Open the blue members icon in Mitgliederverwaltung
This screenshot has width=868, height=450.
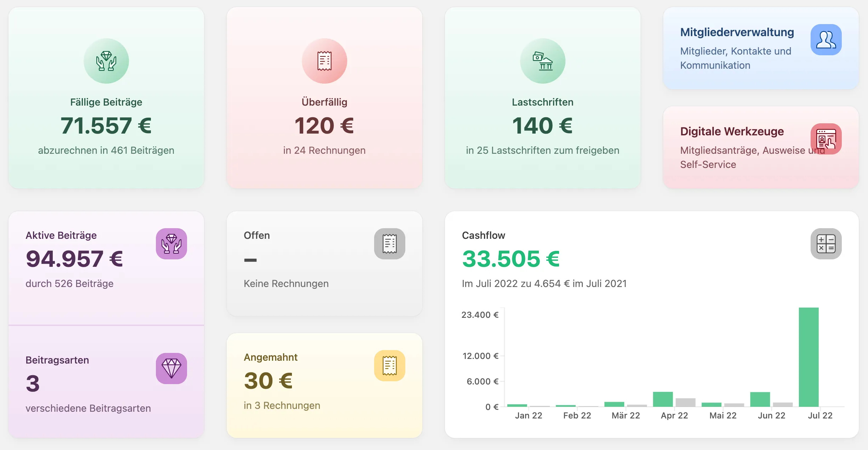pos(826,40)
